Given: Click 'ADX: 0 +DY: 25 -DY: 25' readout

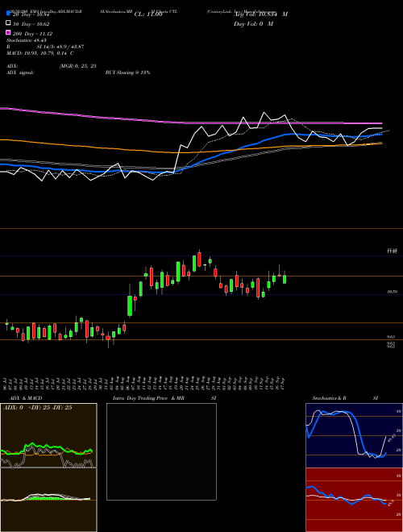Looking at the screenshot, I should coord(37,408).
